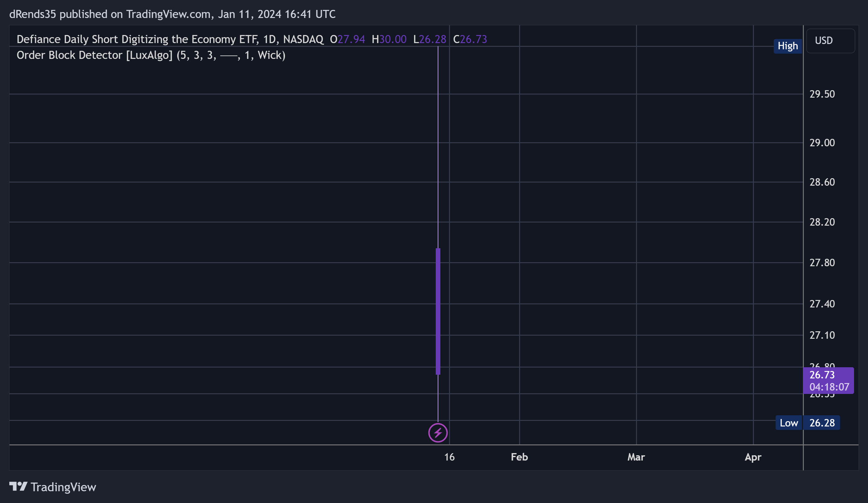Image resolution: width=868 pixels, height=503 pixels.
Task: Click the lightning bolt event marker icon
Action: pyautogui.click(x=438, y=432)
